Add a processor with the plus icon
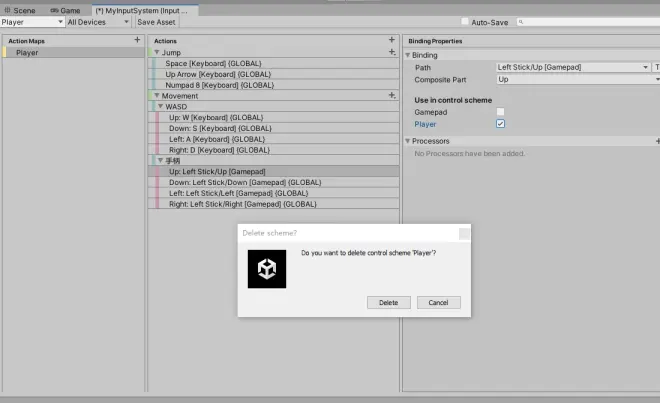The height and width of the screenshot is (403, 660). (656, 141)
